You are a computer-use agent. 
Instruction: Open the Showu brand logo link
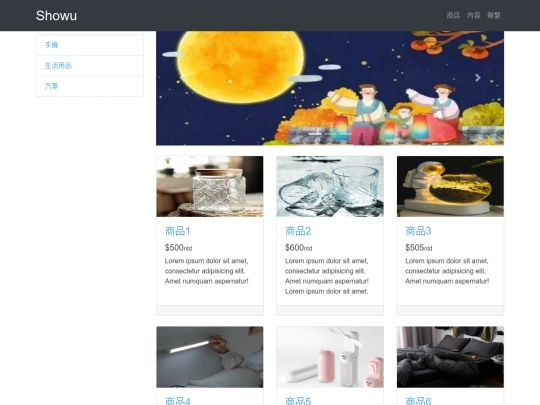[x=56, y=15]
